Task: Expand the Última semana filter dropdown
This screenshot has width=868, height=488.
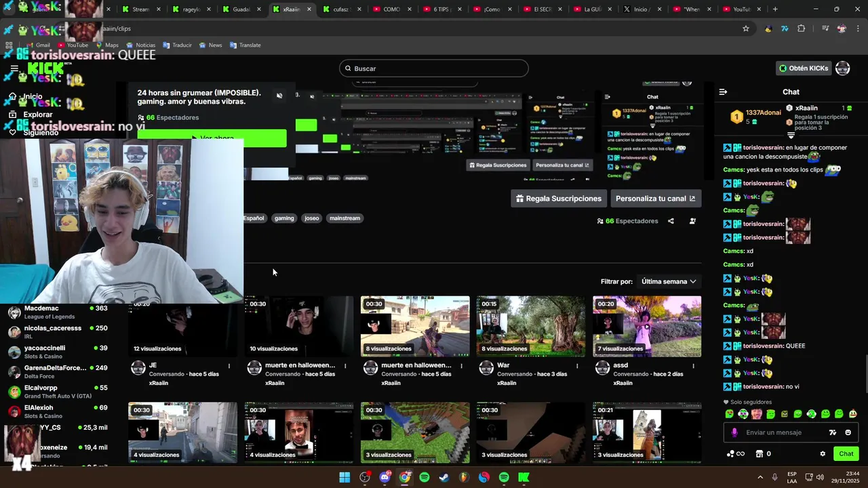Action: click(669, 281)
